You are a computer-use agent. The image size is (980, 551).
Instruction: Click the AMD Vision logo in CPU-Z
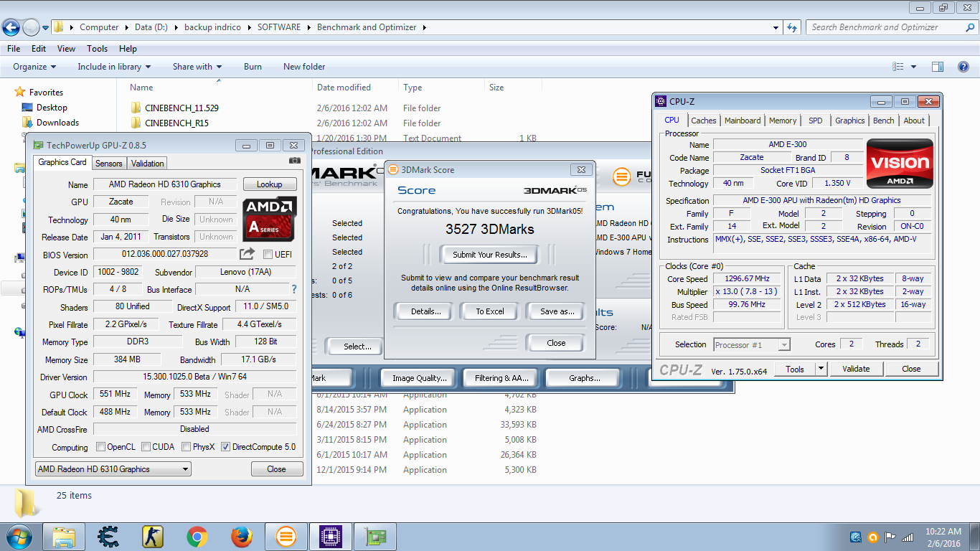pos(900,164)
